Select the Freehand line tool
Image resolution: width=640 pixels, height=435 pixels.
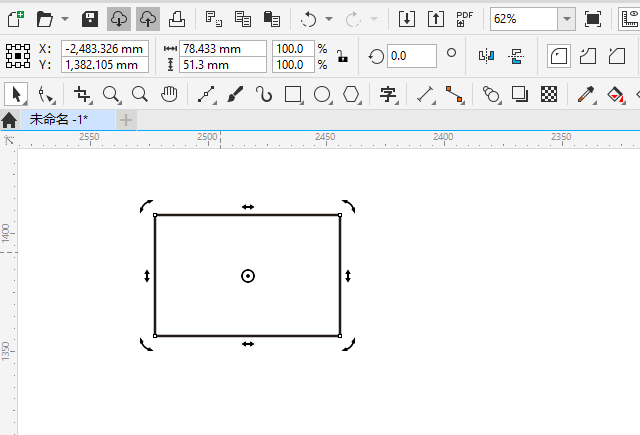tap(207, 95)
